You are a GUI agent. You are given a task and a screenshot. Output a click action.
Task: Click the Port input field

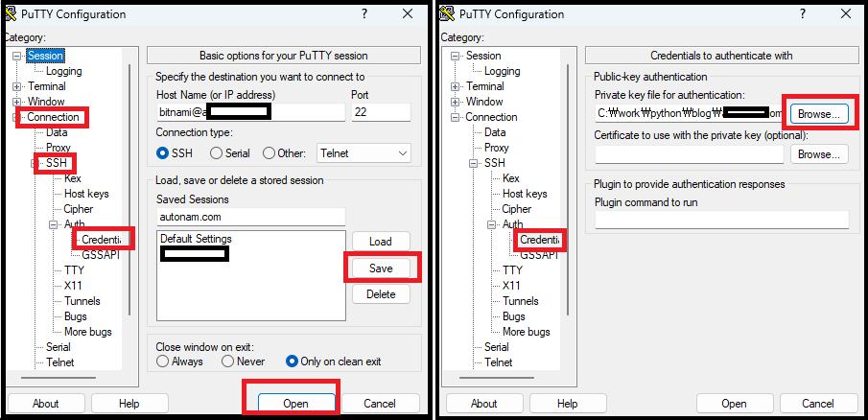pos(382,112)
